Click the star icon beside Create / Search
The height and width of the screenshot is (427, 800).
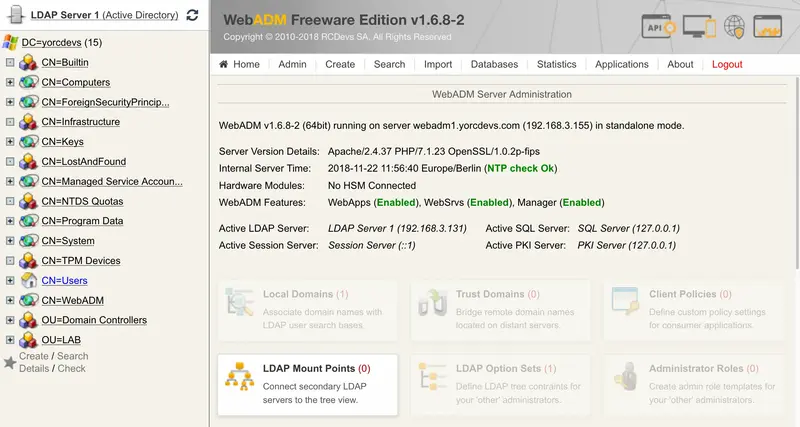(10, 362)
